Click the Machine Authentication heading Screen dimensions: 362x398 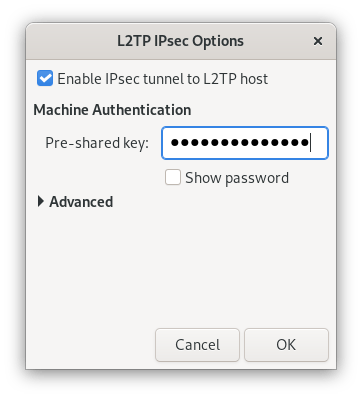pyautogui.click(x=112, y=110)
